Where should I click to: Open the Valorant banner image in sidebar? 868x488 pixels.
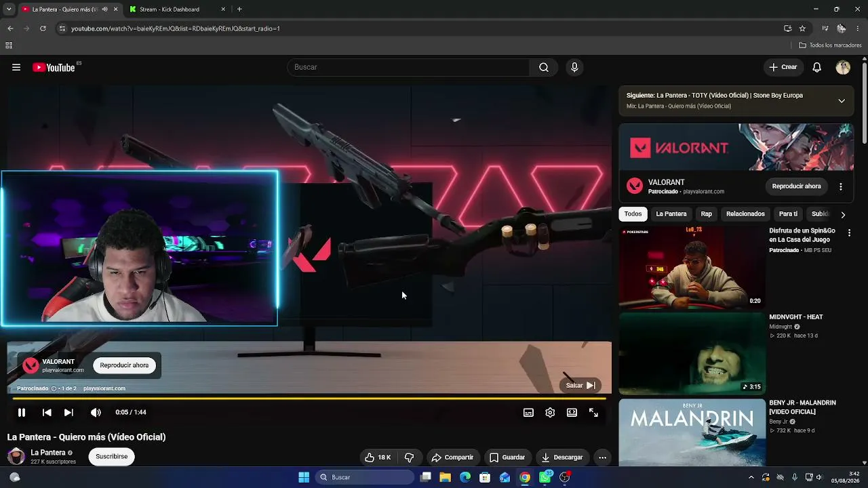[x=736, y=147]
